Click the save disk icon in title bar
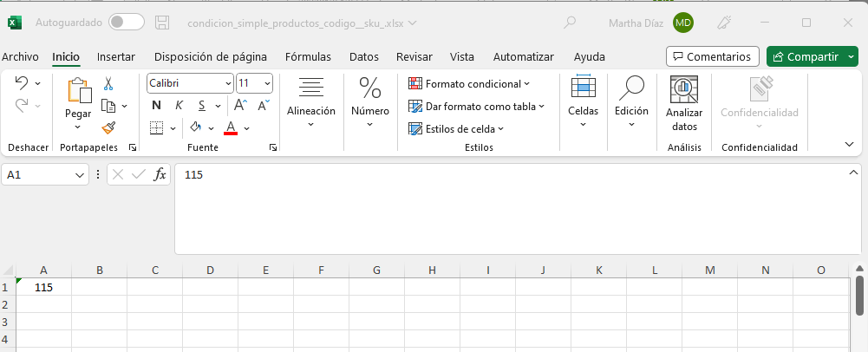Image resolution: width=868 pixels, height=352 pixels. point(162,23)
